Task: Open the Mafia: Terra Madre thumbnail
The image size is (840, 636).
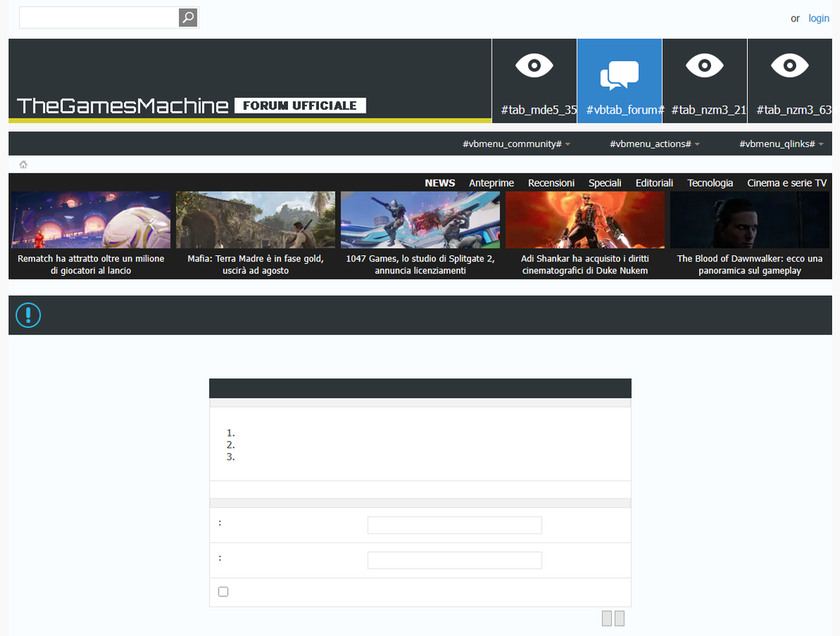Action: pyautogui.click(x=255, y=220)
